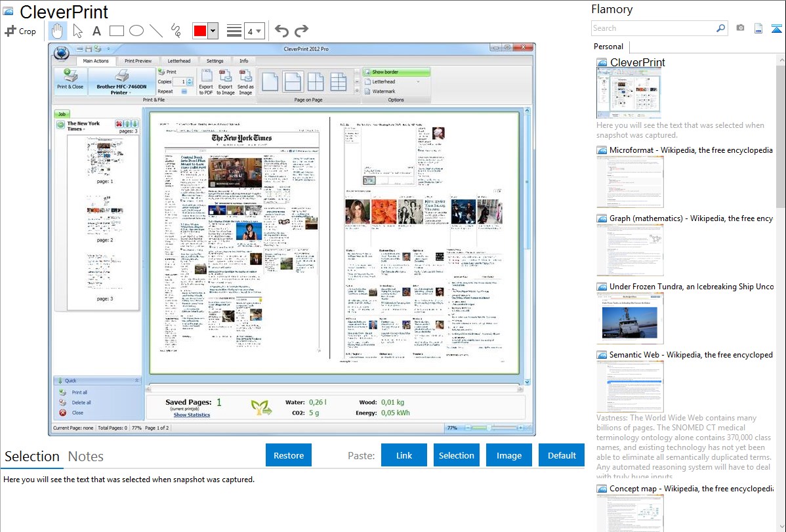786x532 pixels.
Task: Expand The New York Times job entry
Action: point(60,125)
